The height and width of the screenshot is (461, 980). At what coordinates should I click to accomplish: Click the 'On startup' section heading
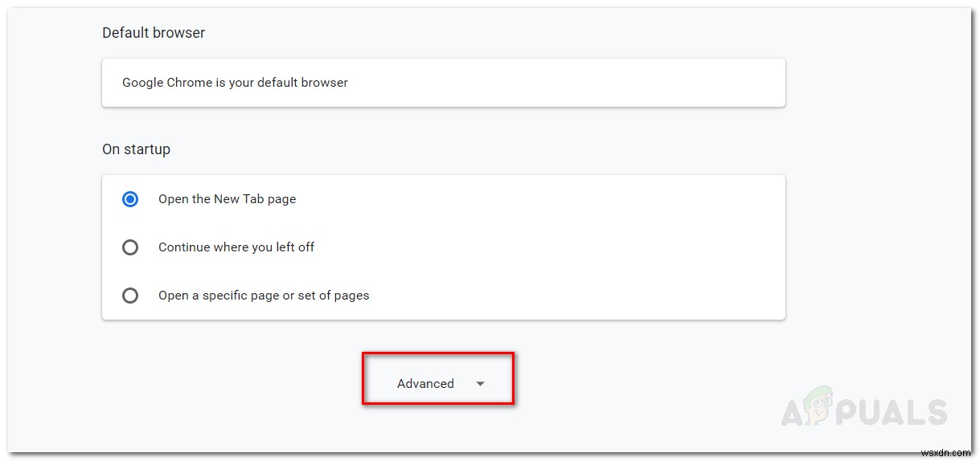coord(136,149)
